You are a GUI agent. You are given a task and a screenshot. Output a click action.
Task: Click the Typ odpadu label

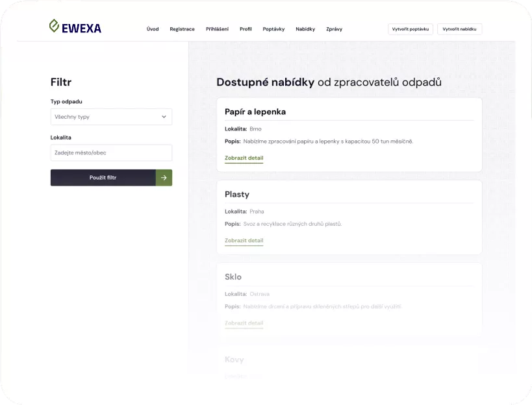[x=66, y=102]
